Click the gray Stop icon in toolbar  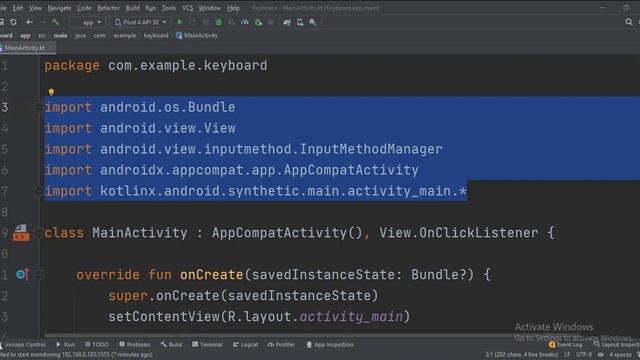271,22
